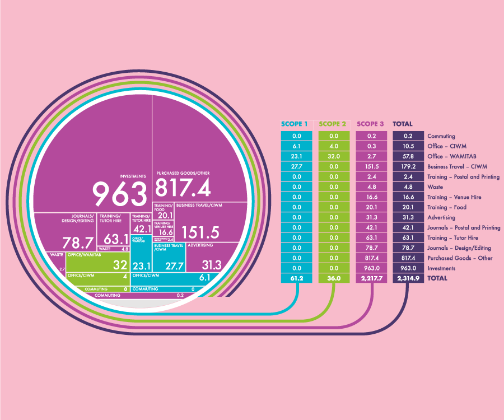Select the SCOPE 3 column header
Viewport: 504px width, 420px height.
[x=371, y=124]
